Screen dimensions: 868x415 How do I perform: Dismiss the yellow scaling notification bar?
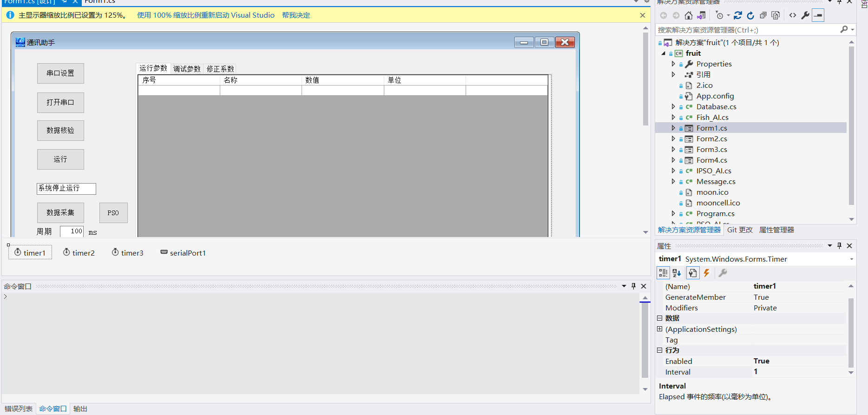(x=643, y=15)
